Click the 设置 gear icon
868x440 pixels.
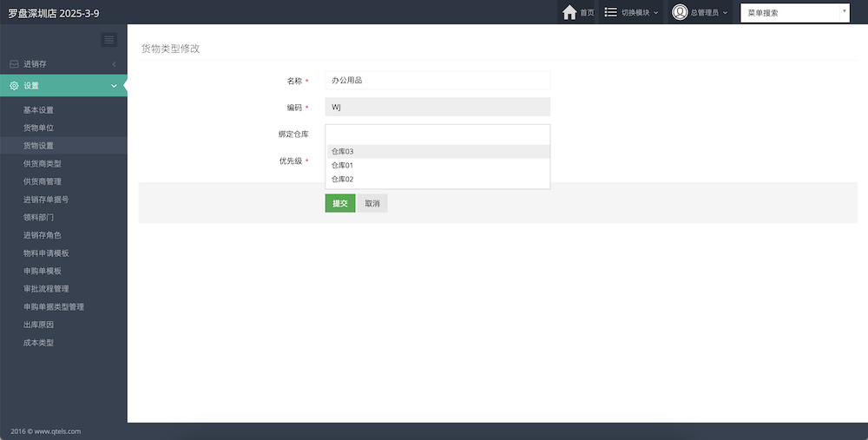[x=14, y=86]
